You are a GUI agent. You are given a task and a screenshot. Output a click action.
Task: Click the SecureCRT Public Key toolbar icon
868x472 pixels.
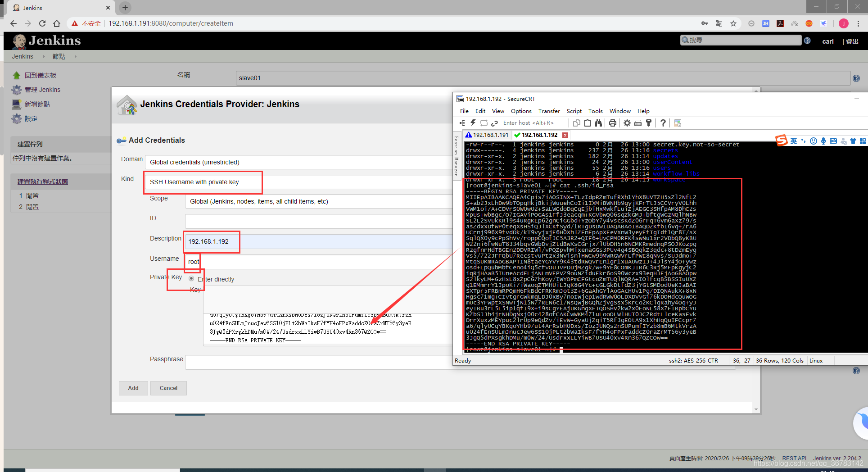pos(649,123)
